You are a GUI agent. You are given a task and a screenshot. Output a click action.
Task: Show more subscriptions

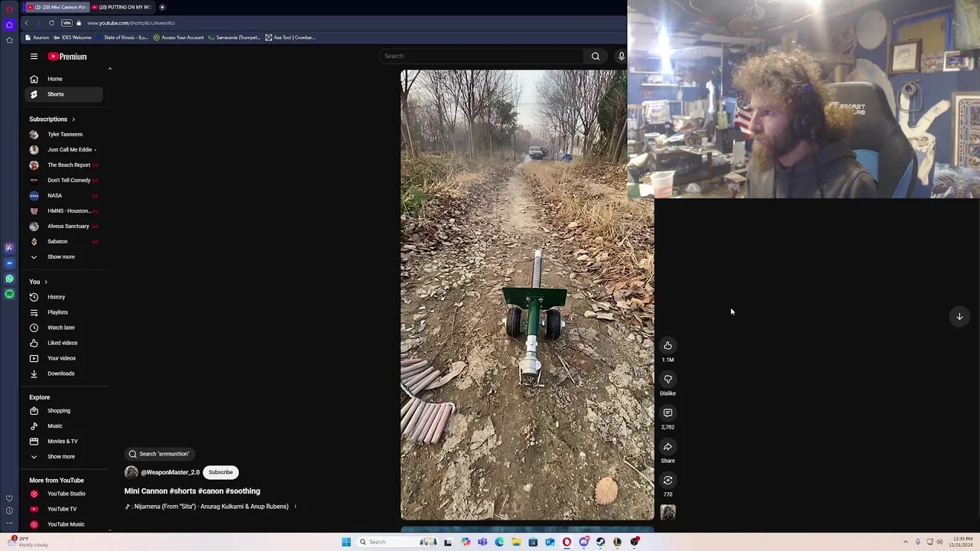[x=64, y=257]
